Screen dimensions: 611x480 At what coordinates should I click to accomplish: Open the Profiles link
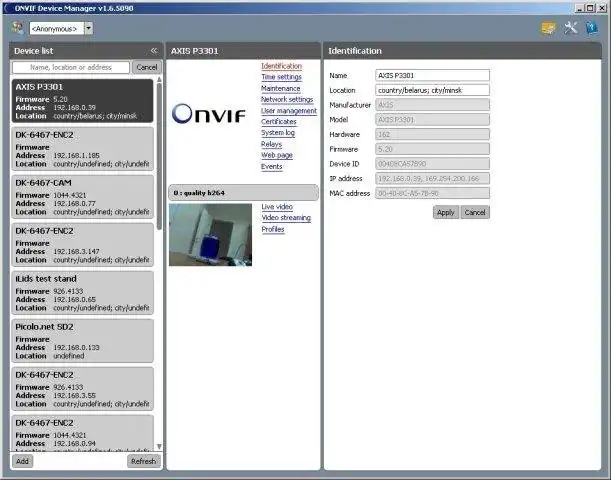pos(273,229)
